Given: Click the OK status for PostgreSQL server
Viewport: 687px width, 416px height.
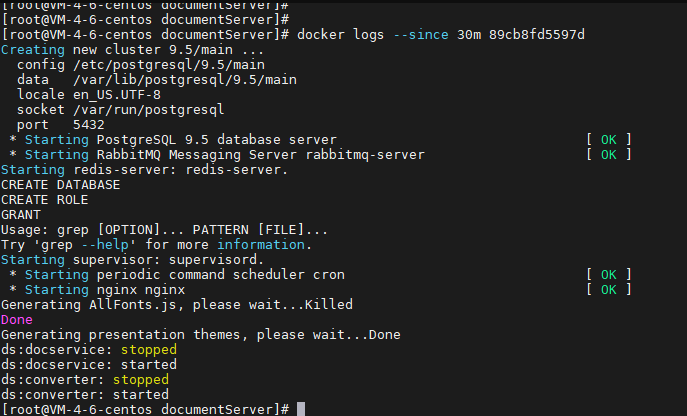Looking at the screenshot, I should [x=609, y=140].
